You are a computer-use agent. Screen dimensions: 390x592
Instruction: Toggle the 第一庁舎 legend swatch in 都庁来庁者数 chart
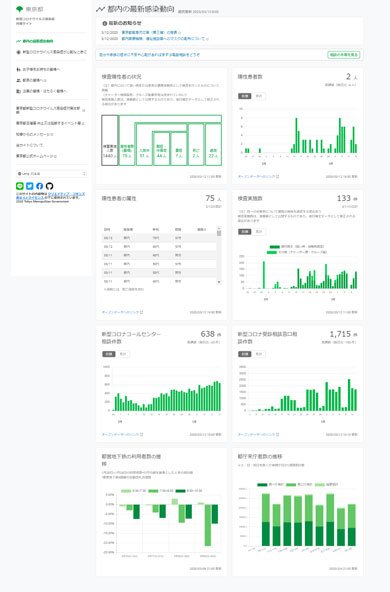(x=262, y=484)
